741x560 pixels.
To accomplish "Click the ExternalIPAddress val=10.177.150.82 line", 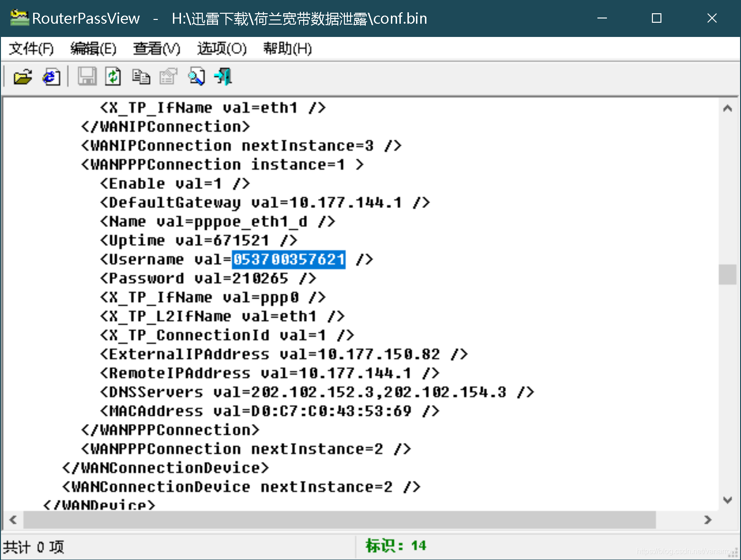I will (x=284, y=354).
